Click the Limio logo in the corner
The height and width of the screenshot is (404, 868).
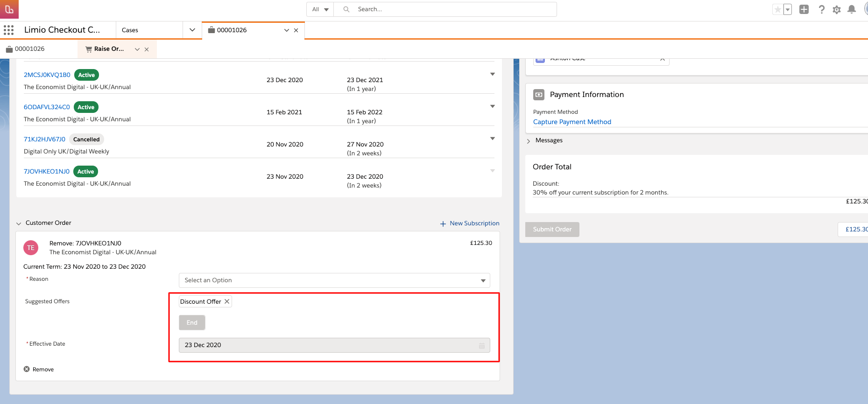coord(9,9)
